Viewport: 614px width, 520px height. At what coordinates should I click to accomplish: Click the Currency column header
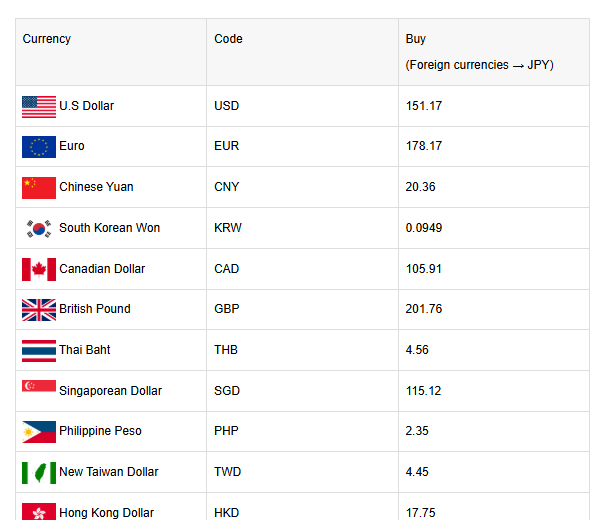[x=47, y=39]
